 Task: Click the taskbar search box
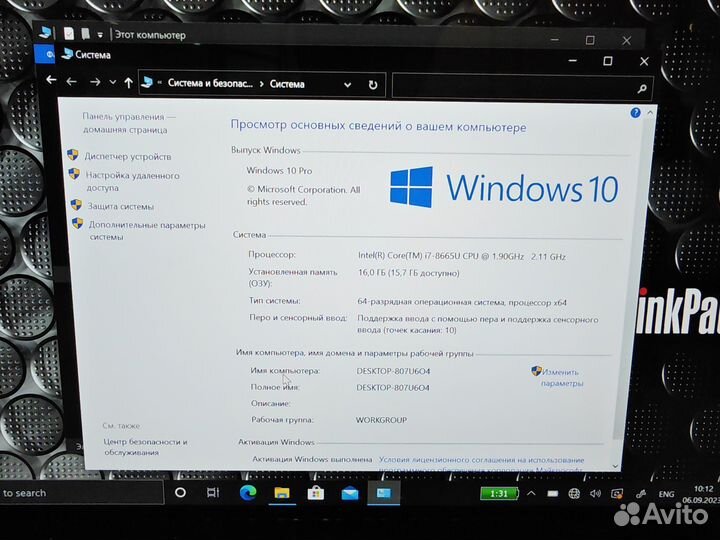point(82,493)
